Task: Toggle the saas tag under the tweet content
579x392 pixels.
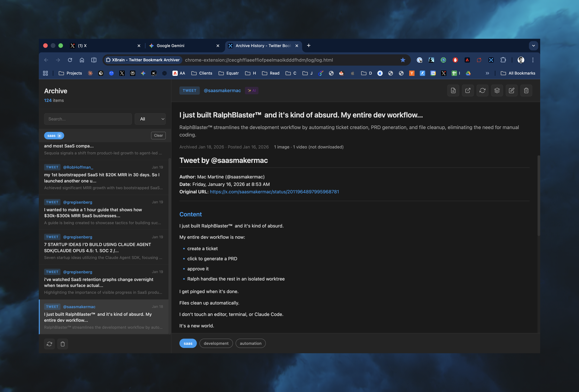Action: click(x=188, y=343)
